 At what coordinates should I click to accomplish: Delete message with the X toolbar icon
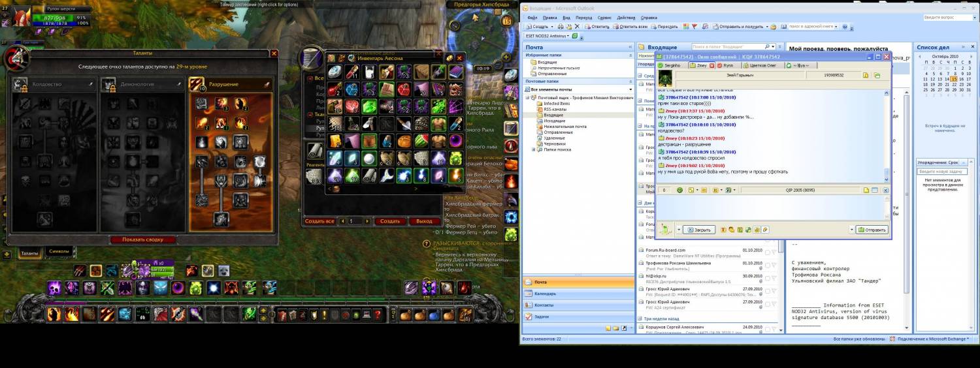pyautogui.click(x=577, y=27)
